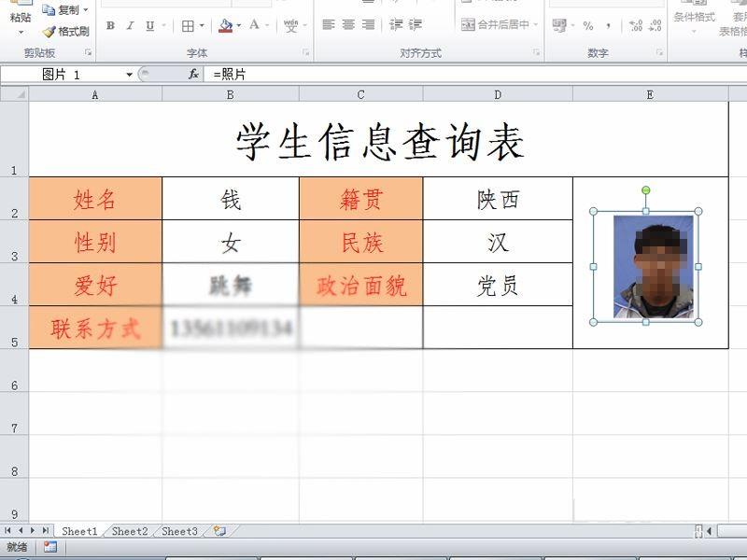Toggle italic formatting
Screen dimensions: 747x560
[131, 24]
